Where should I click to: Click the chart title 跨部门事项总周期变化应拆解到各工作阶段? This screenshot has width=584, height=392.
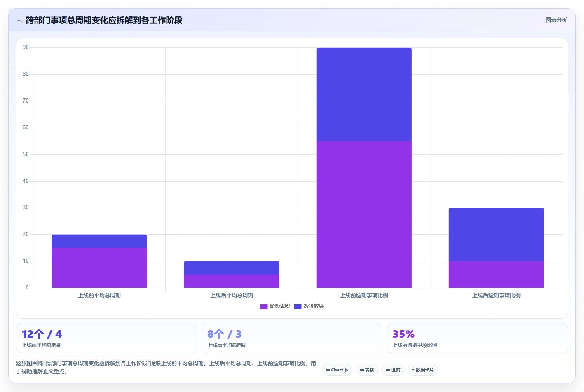point(104,20)
